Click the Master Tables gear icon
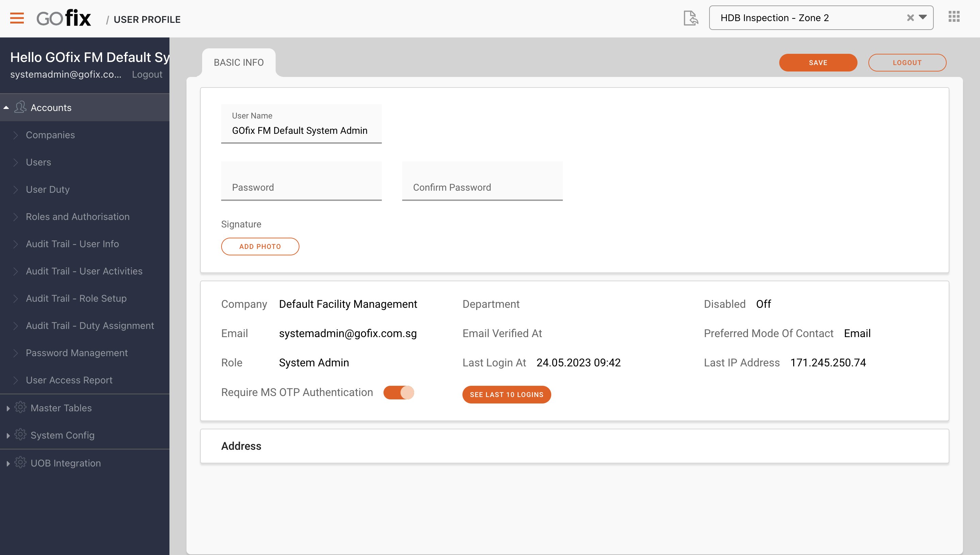980x555 pixels. click(20, 408)
